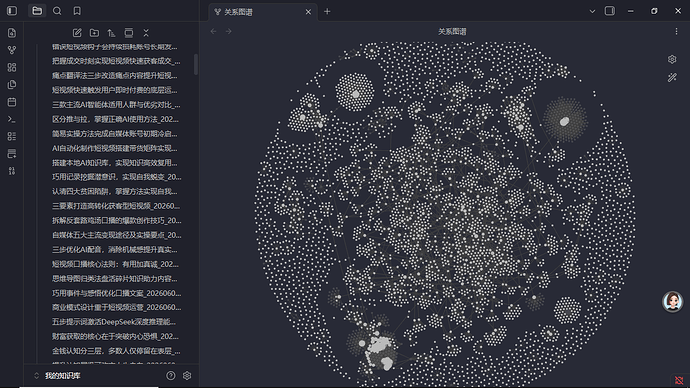The width and height of the screenshot is (690, 388).
Task: Open note 拆解反套路鸡汤口播
Action: (x=116, y=220)
